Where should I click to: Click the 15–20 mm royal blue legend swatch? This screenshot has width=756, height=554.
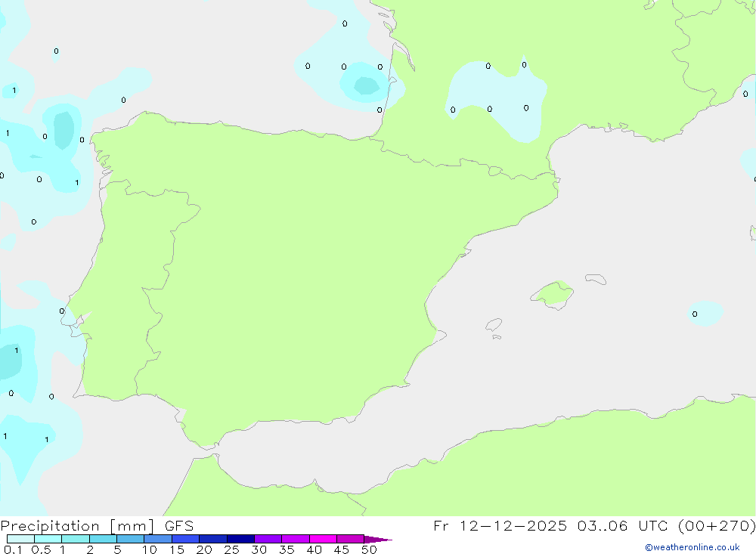[186, 539]
